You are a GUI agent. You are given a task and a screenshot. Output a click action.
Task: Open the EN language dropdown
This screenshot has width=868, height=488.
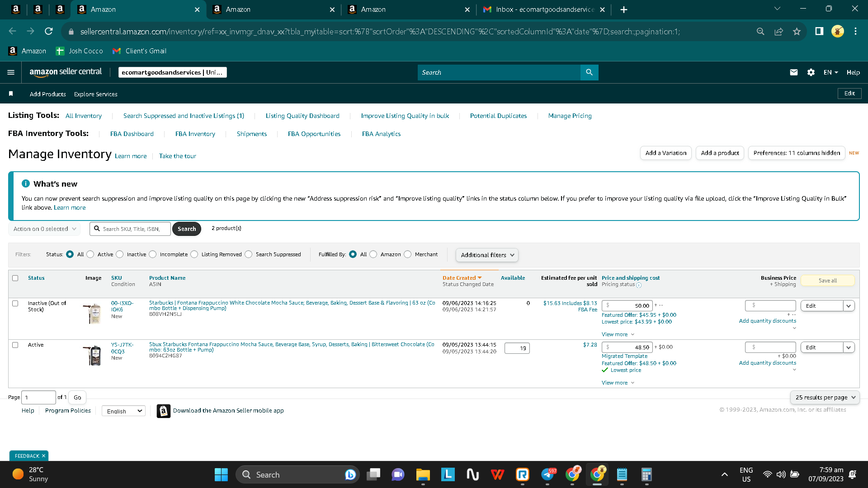[831, 72]
